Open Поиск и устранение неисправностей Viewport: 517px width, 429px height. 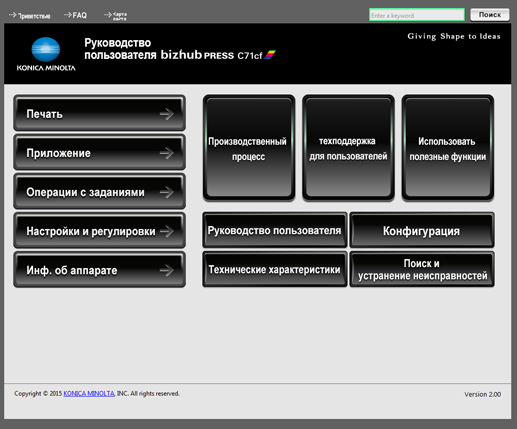click(422, 269)
